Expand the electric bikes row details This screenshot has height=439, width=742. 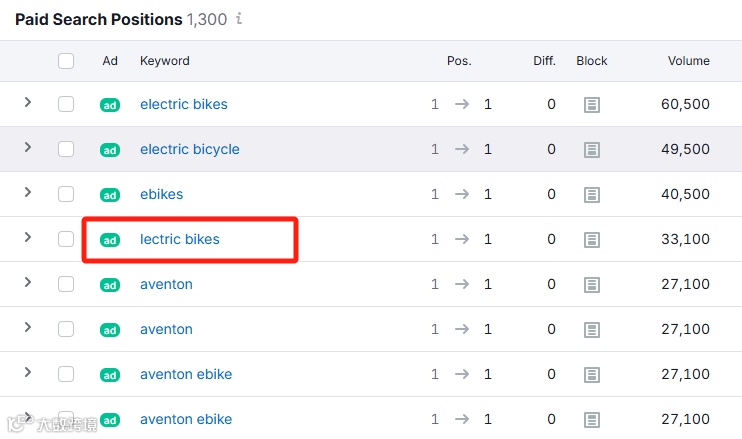pos(28,103)
